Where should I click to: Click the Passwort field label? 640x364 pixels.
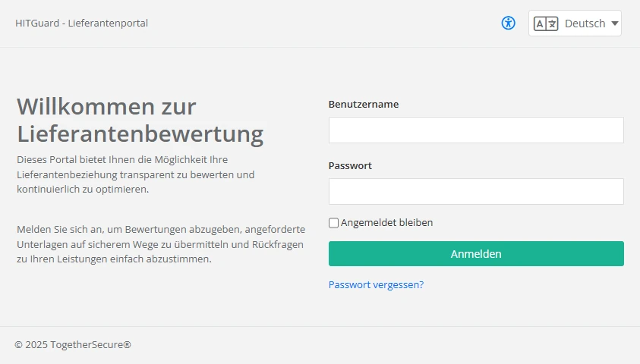350,166
